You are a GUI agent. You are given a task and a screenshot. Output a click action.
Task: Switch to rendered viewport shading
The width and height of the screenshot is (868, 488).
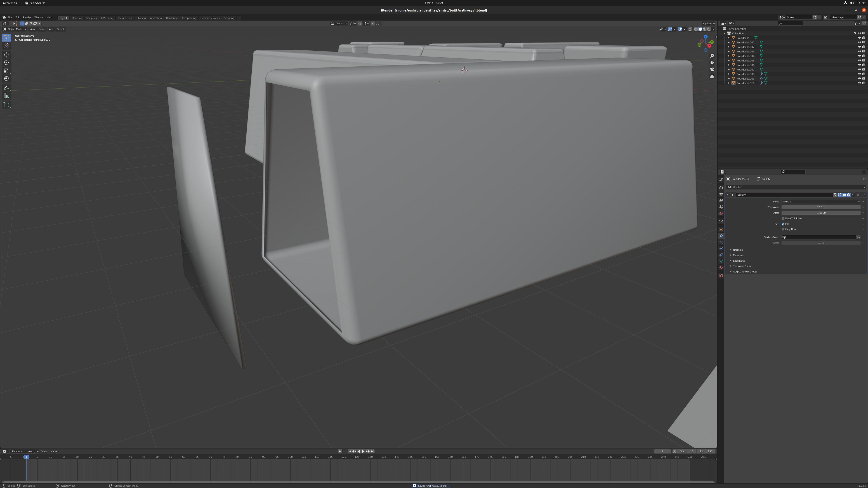(709, 29)
